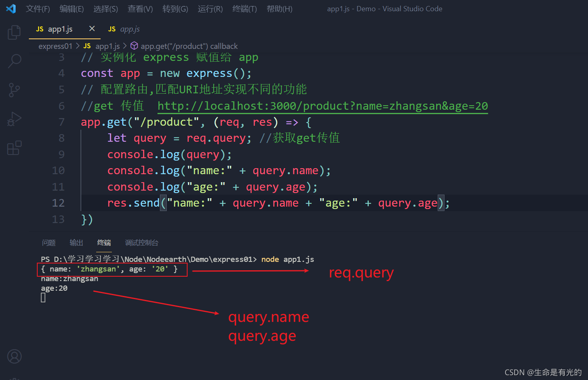This screenshot has height=380, width=588.
Task: Click 'let query = req.query;' code line
Action: pos(180,138)
